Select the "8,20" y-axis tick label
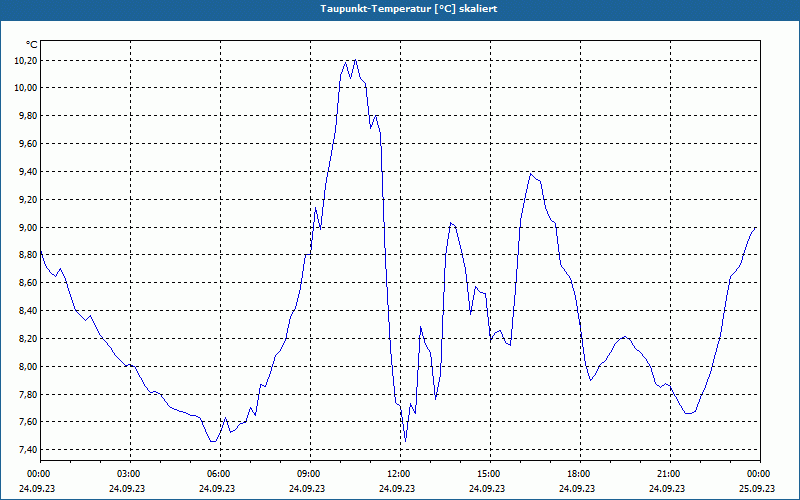Screen dimensions: 800x500 pos(29,338)
